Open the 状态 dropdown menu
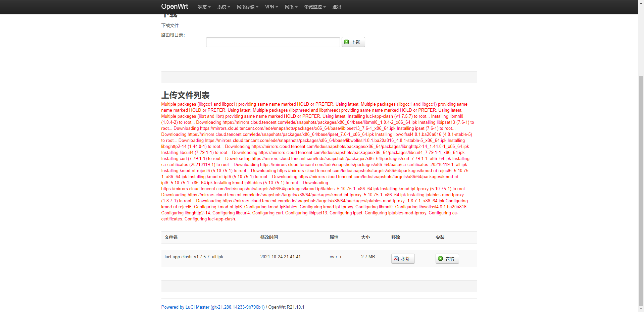The height and width of the screenshot is (312, 644). tap(204, 7)
